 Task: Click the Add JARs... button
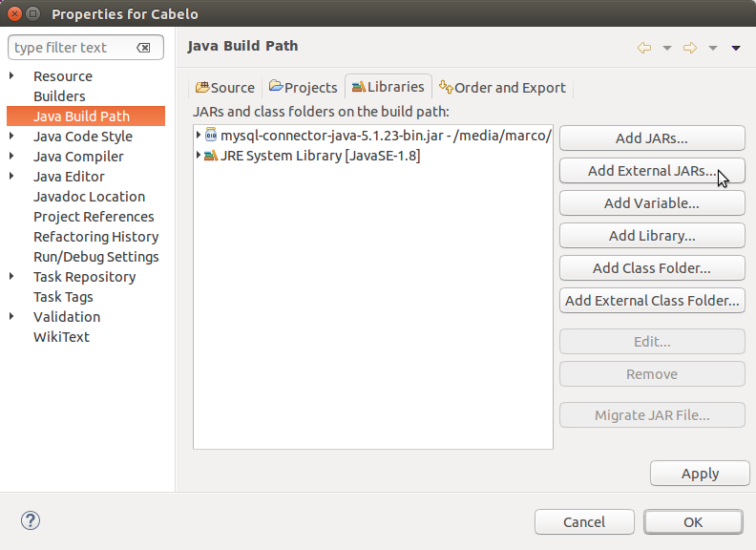pyautogui.click(x=652, y=138)
